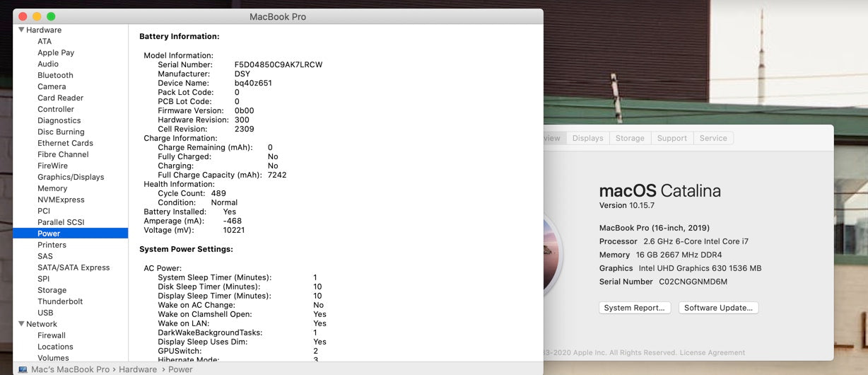Switch to the Displays tab
Screen dimensions: 868x375
tap(587, 138)
